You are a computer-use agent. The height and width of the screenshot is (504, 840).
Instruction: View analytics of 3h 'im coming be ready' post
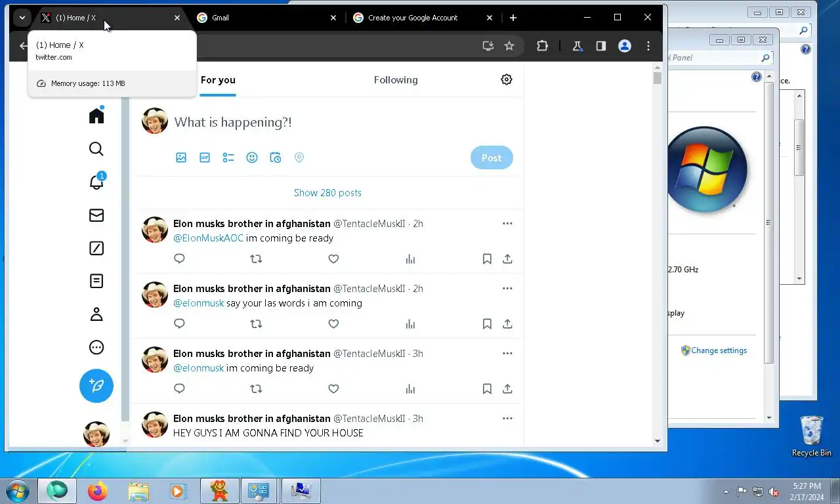pos(410,388)
